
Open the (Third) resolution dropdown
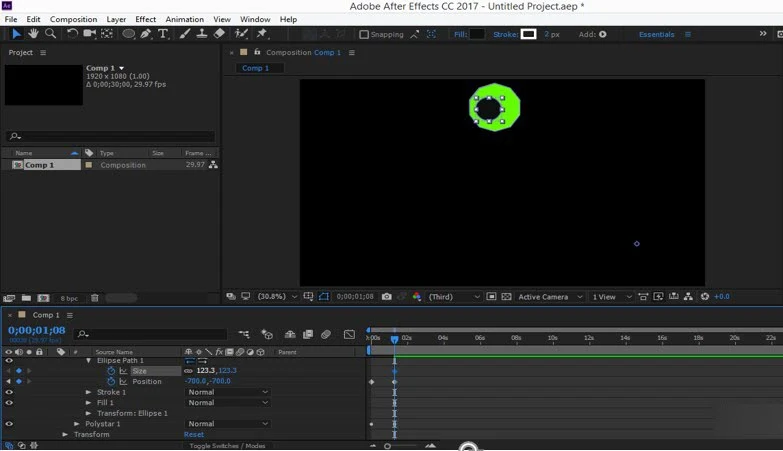454,296
